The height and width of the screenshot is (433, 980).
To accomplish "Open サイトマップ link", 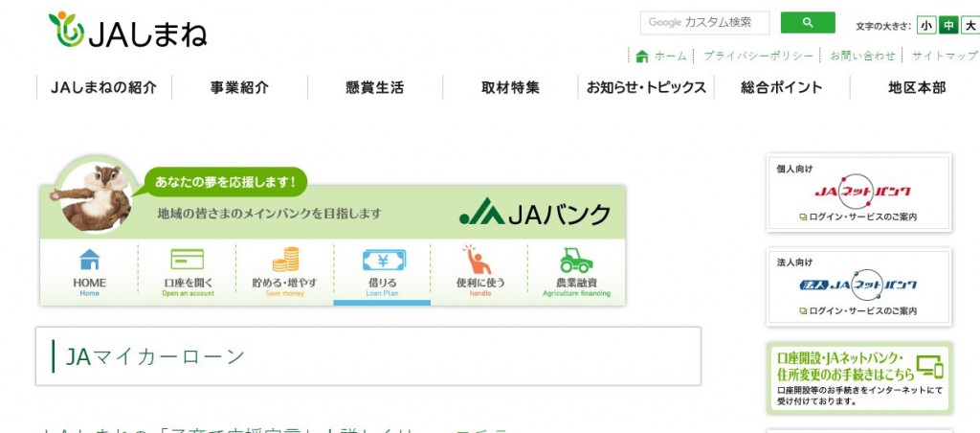I will (x=944, y=57).
